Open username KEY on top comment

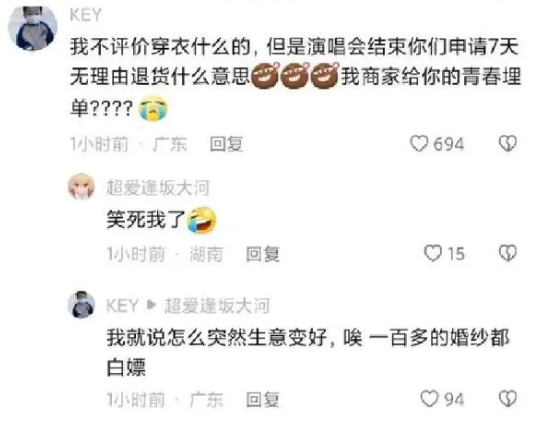coord(86,15)
